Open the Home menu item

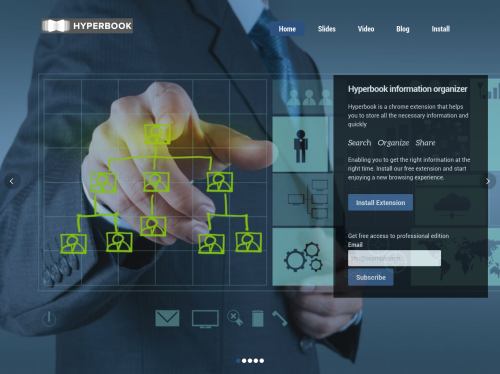tap(287, 29)
